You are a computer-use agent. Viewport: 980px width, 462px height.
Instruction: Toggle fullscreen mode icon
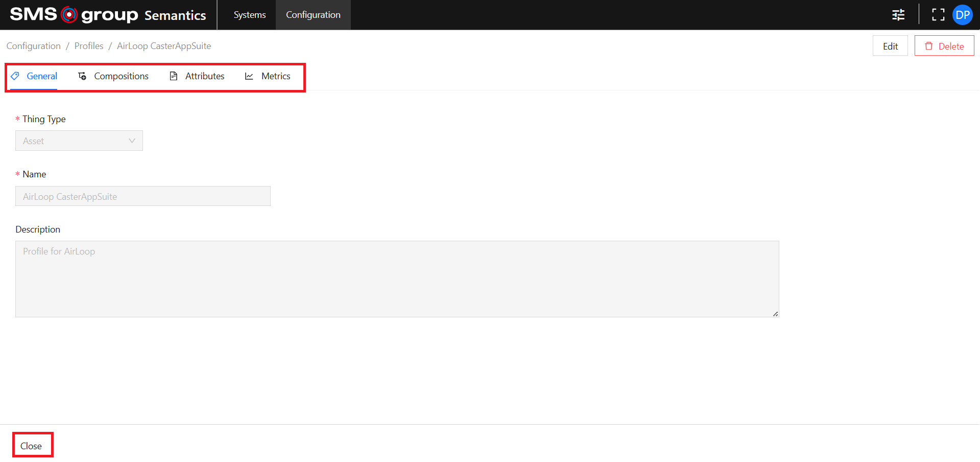click(x=938, y=15)
